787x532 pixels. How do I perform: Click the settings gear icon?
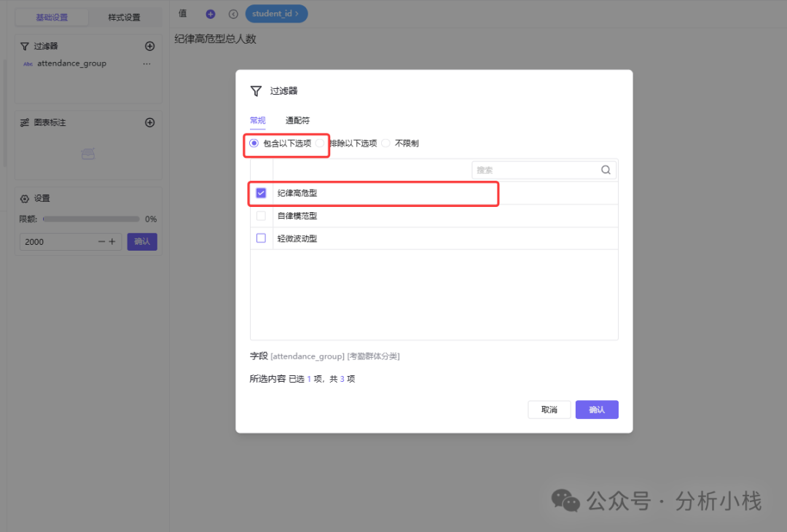tap(24, 199)
